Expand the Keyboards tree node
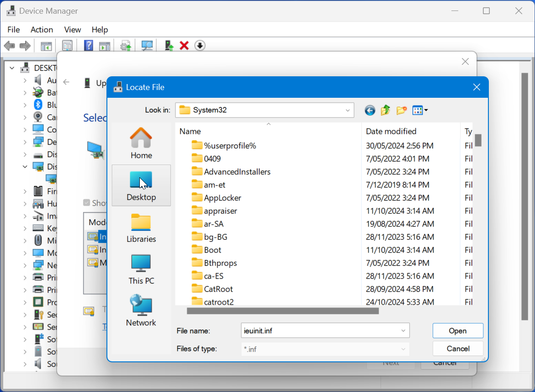 point(25,228)
